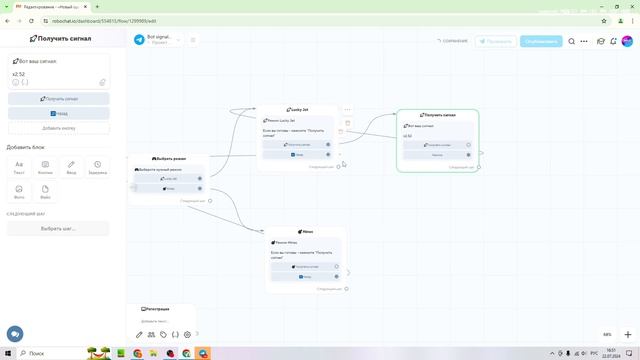Open the Windows Start menu
Viewport: 640px width, 360px height.
(x=8, y=353)
